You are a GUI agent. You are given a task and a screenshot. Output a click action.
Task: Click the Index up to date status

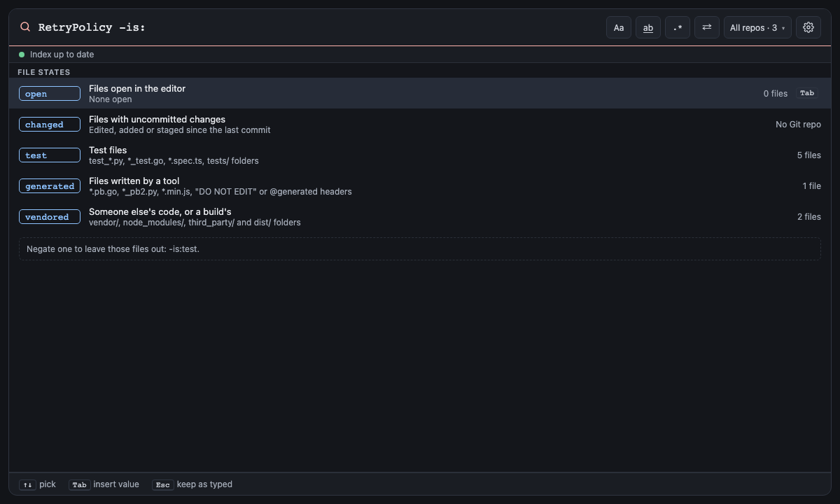62,54
